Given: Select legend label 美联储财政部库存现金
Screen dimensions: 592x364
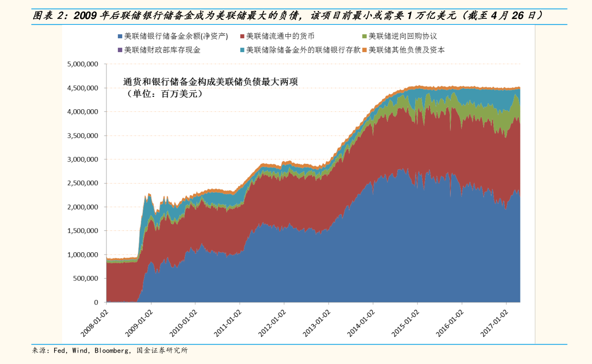Looking at the screenshot, I should tap(162, 50).
